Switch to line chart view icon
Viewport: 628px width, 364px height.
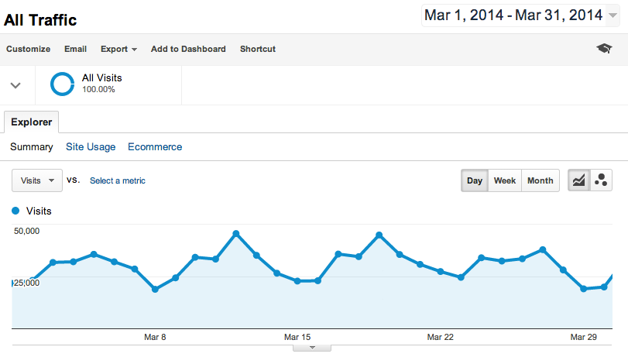coord(578,180)
